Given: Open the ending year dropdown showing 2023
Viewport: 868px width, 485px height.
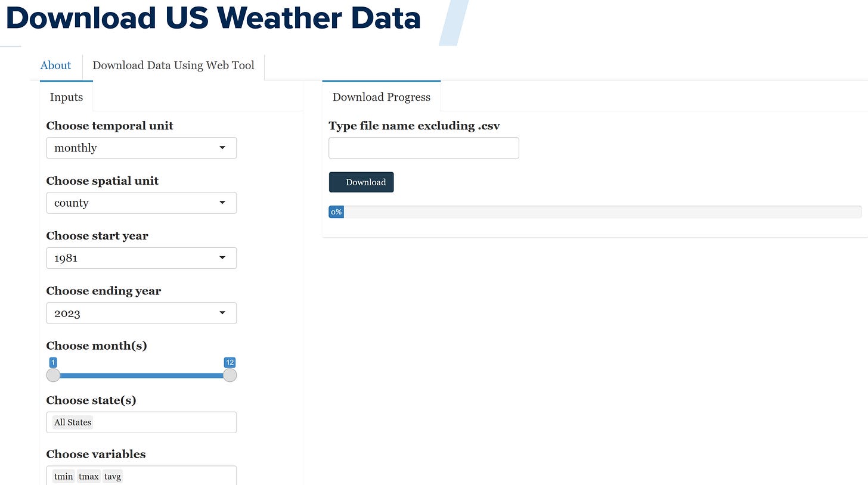Looking at the screenshot, I should pos(141,313).
